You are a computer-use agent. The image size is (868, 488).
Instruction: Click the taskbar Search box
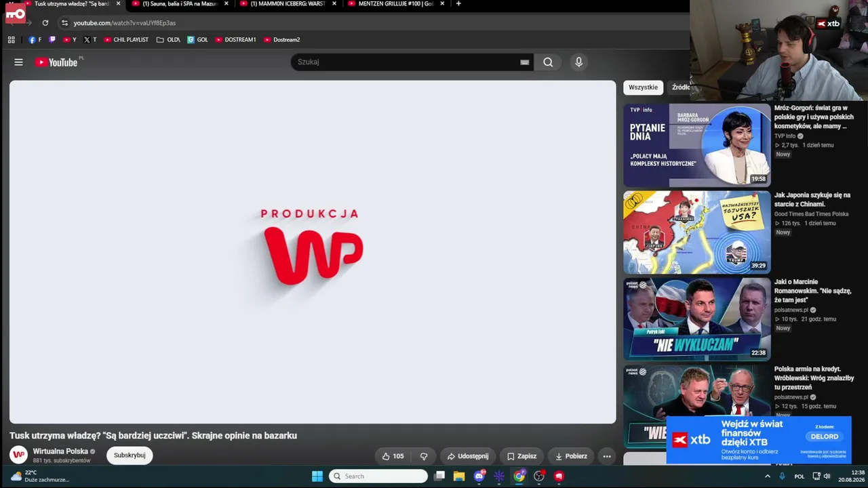click(x=378, y=476)
